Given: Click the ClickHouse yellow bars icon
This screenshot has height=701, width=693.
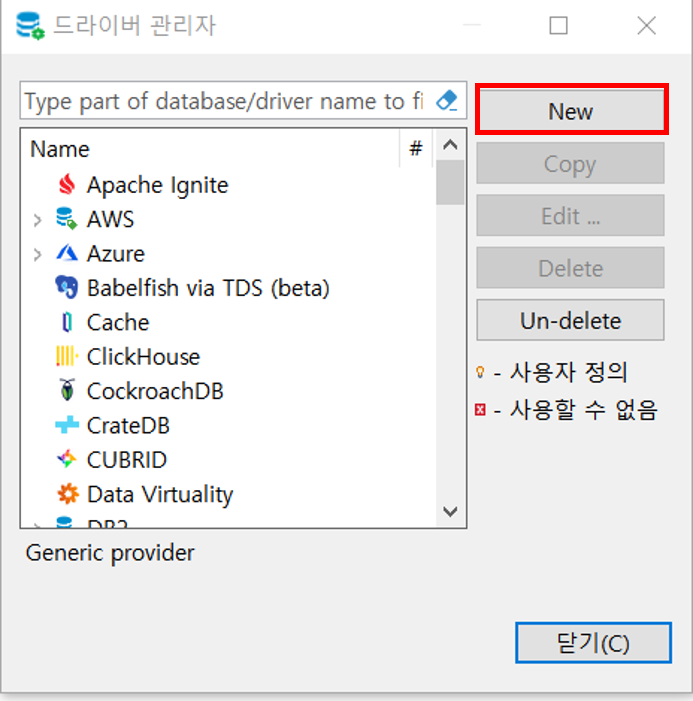Looking at the screenshot, I should coord(67,356).
